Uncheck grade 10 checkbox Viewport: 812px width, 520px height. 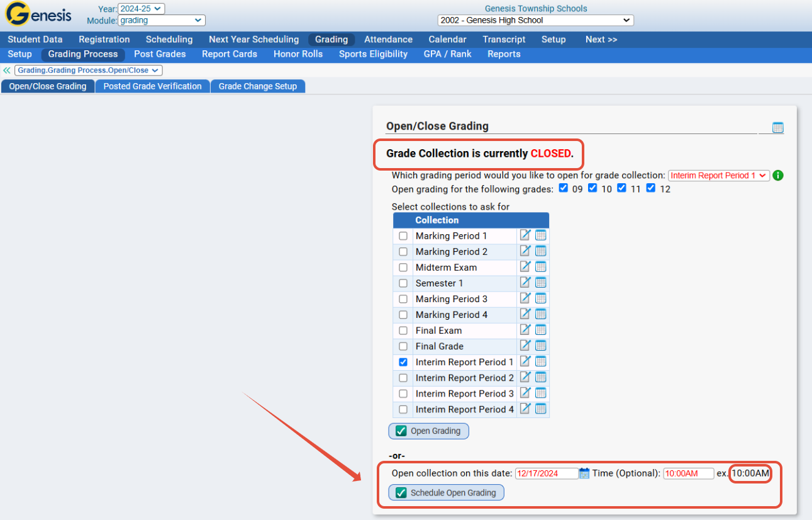[592, 188]
